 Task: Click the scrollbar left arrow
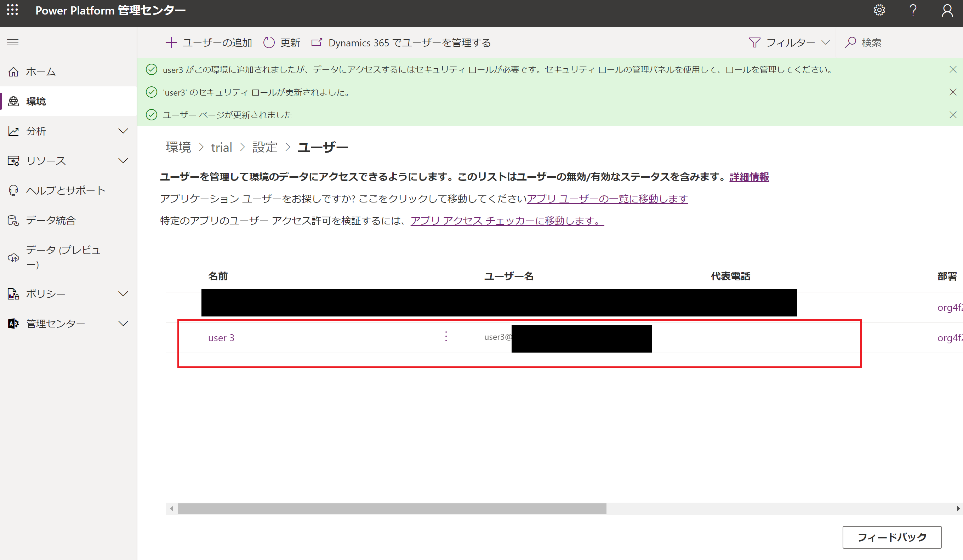coord(172,508)
